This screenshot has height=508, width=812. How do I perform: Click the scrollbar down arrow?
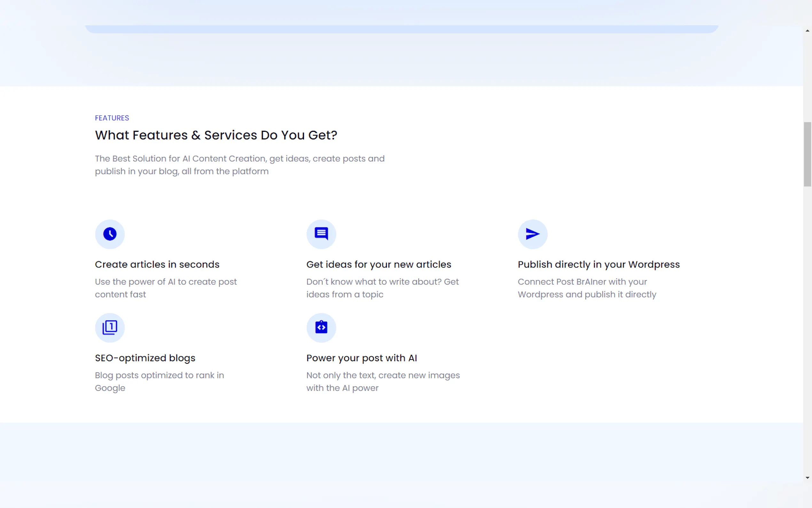807,477
